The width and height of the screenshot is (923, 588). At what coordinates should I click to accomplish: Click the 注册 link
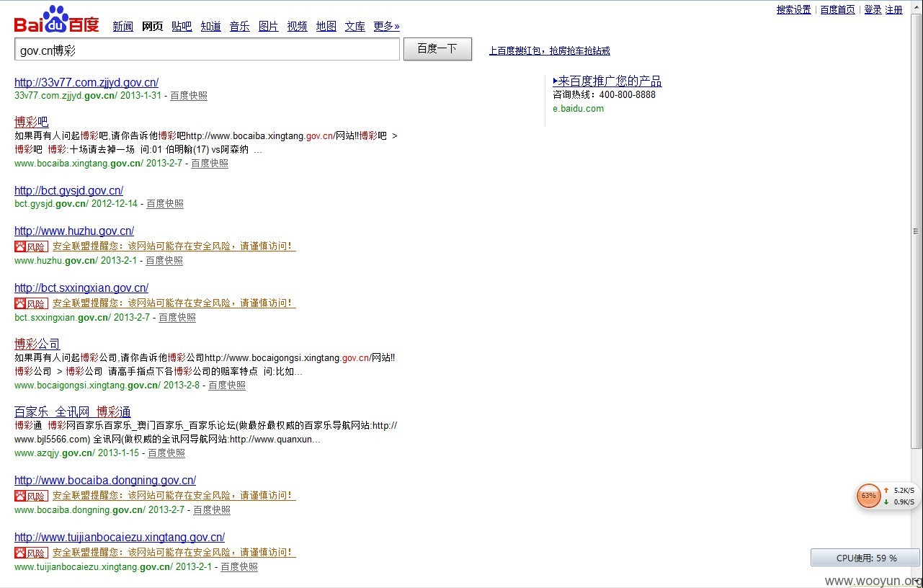pyautogui.click(x=893, y=10)
